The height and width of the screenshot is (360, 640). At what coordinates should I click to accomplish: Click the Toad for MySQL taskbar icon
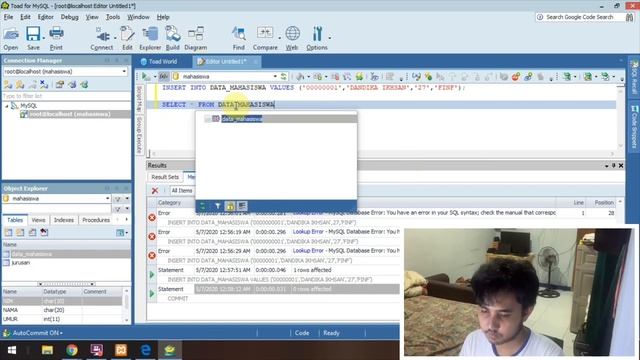pyautogui.click(x=170, y=350)
